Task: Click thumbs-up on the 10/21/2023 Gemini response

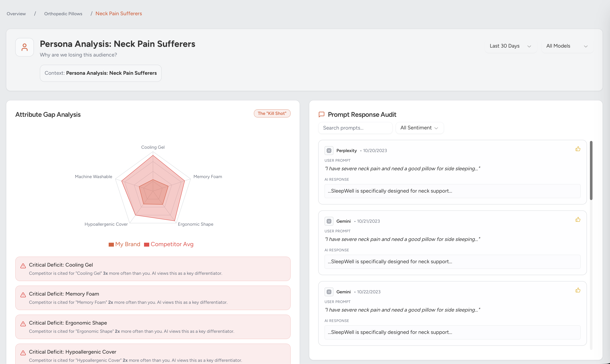Action: tap(578, 220)
